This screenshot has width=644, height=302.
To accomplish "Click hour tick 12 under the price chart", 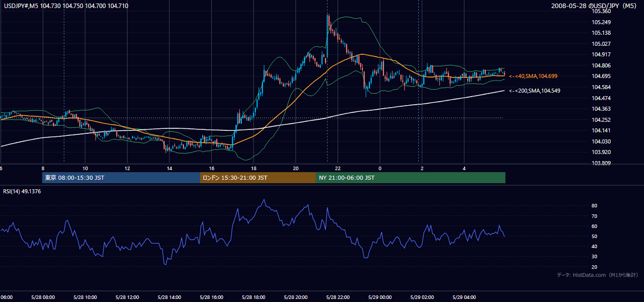I will (x=127, y=168).
